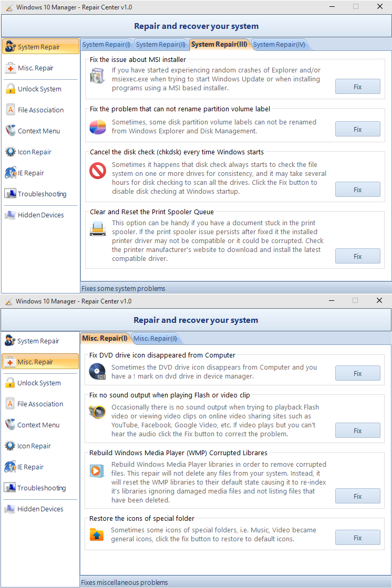
Task: Close the lower Repair Center window
Action: [379, 300]
